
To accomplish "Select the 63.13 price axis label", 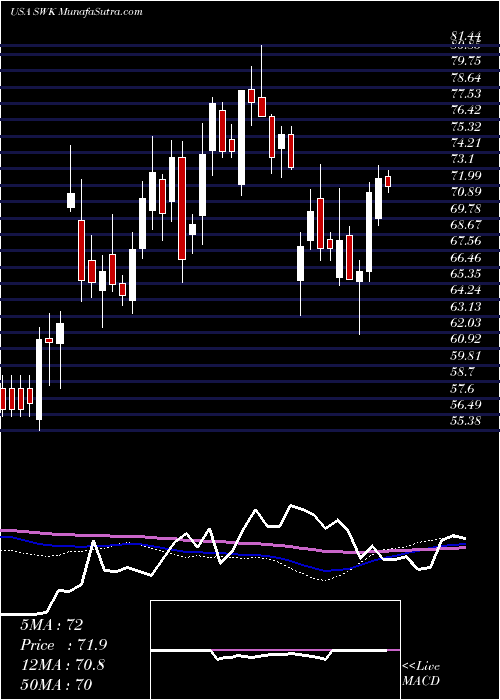I will click(465, 307).
